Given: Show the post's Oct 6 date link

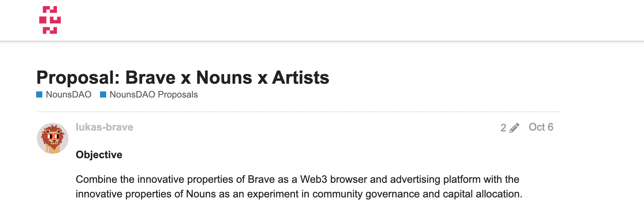Looking at the screenshot, I should pyautogui.click(x=541, y=127).
